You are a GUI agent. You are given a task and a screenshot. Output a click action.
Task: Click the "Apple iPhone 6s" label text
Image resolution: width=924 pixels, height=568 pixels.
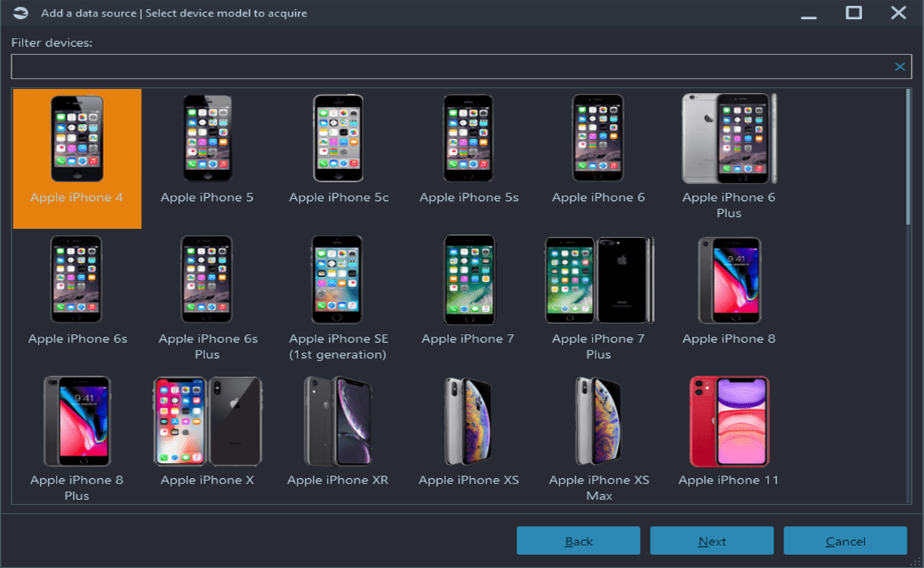tap(78, 338)
